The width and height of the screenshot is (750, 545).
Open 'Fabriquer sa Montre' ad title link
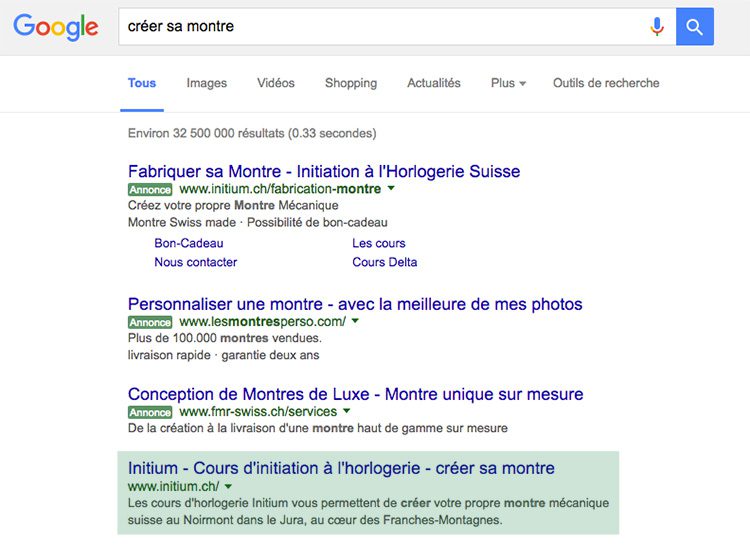[324, 171]
